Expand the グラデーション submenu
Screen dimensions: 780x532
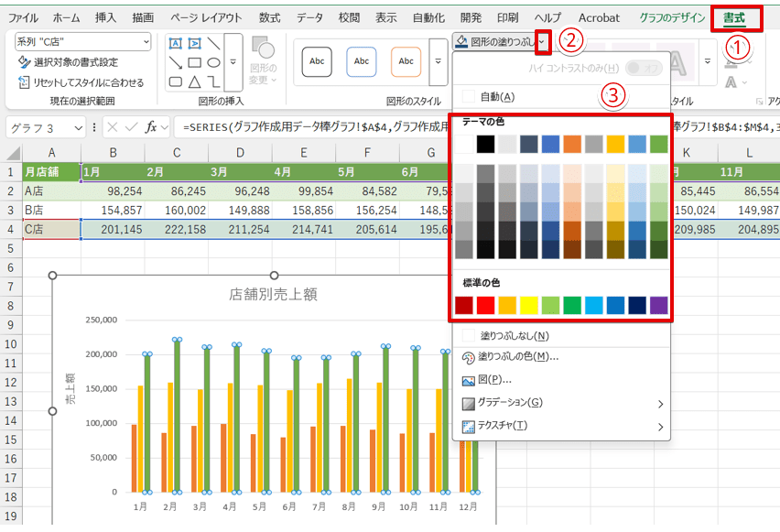point(510,403)
